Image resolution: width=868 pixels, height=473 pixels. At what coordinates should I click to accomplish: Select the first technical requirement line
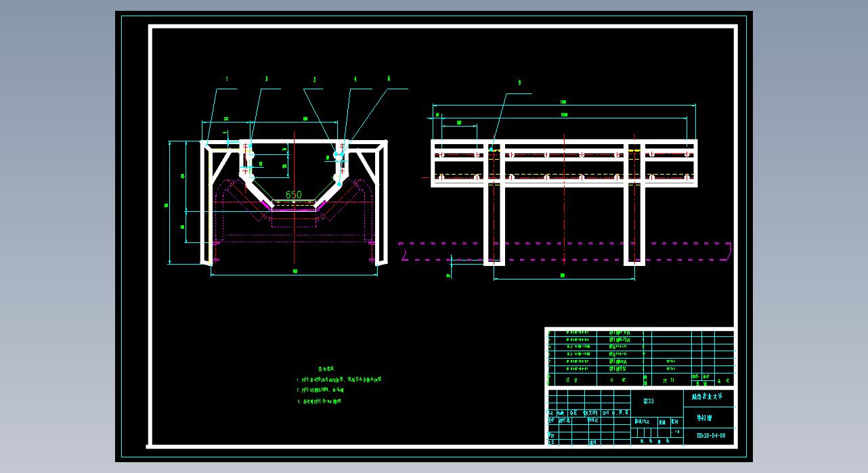point(340,380)
